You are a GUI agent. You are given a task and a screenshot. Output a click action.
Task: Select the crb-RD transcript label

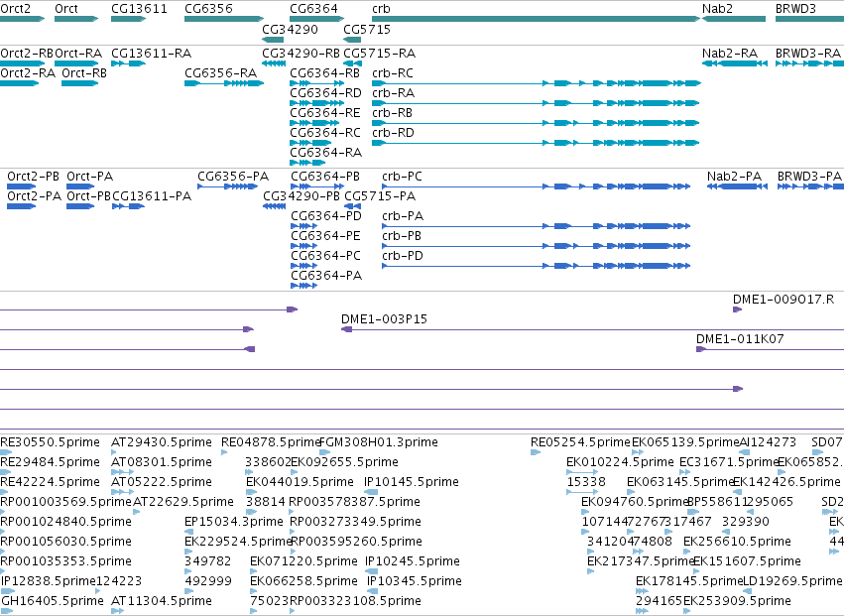tap(393, 133)
